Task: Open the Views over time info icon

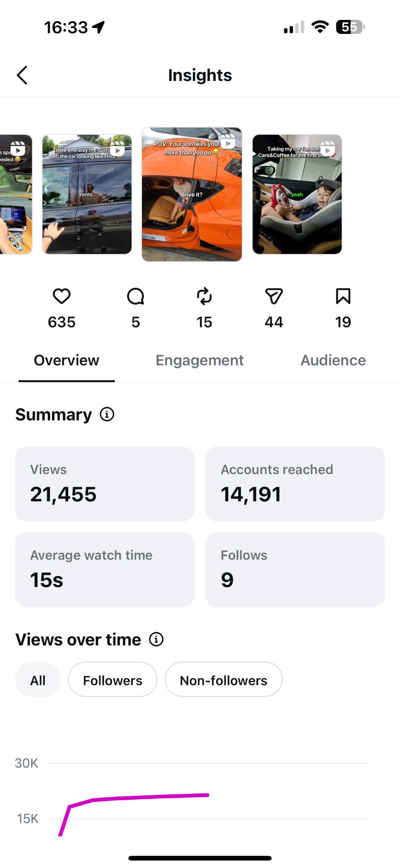Action: click(x=156, y=639)
